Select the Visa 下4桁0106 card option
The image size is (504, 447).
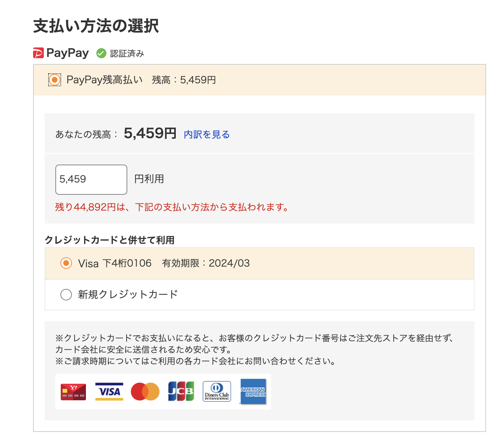(x=66, y=263)
